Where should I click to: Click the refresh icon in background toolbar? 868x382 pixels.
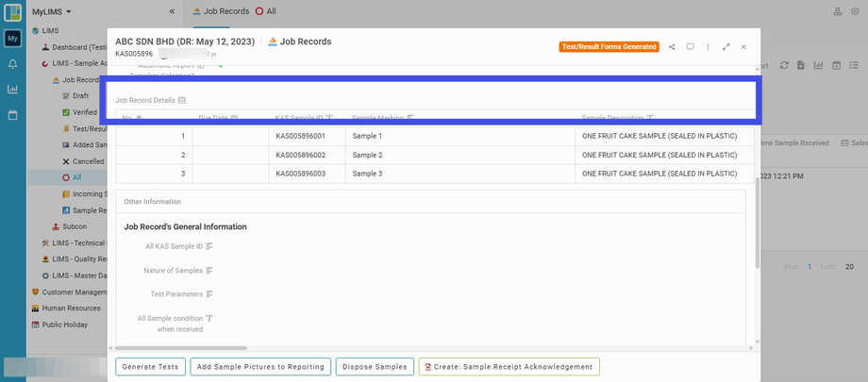click(784, 65)
